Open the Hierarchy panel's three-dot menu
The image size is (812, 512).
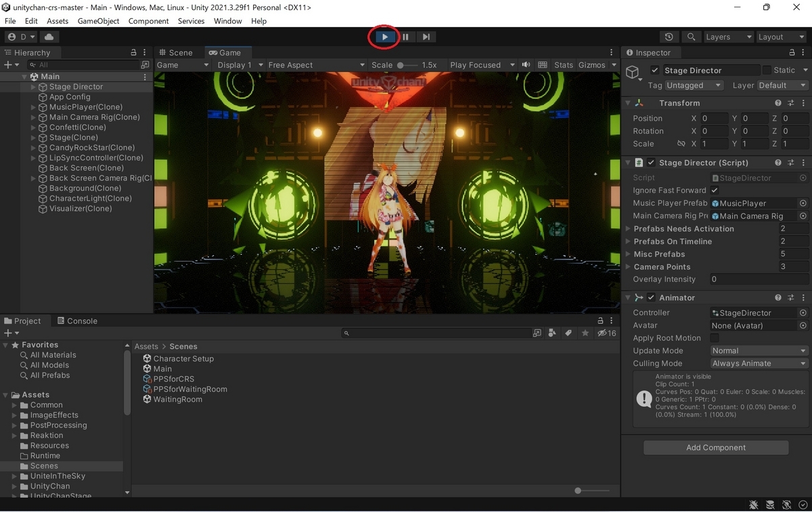click(145, 52)
